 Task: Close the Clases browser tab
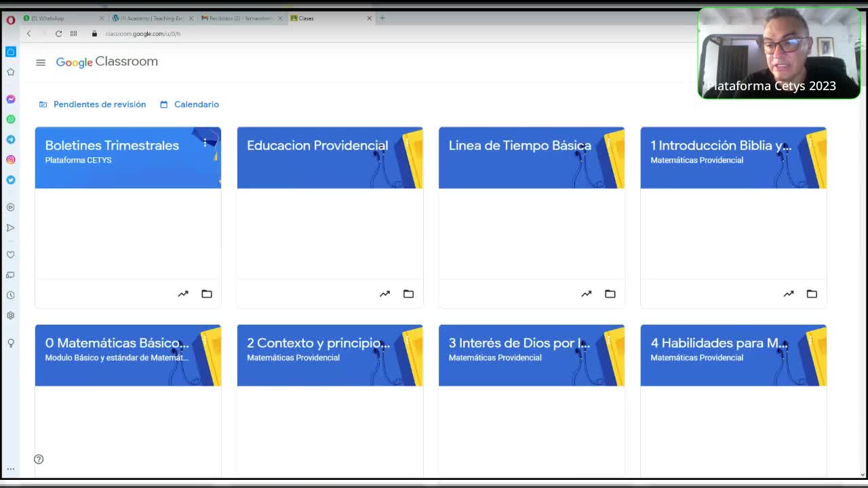tap(369, 18)
